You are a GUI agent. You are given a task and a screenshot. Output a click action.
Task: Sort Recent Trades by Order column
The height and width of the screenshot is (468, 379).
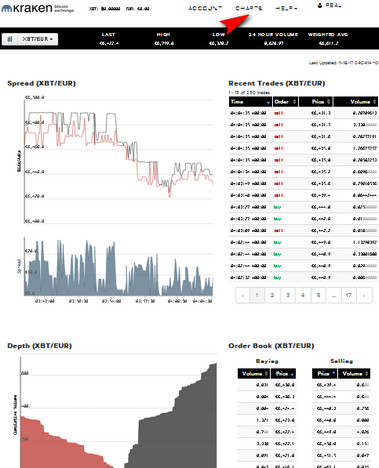[x=285, y=102]
